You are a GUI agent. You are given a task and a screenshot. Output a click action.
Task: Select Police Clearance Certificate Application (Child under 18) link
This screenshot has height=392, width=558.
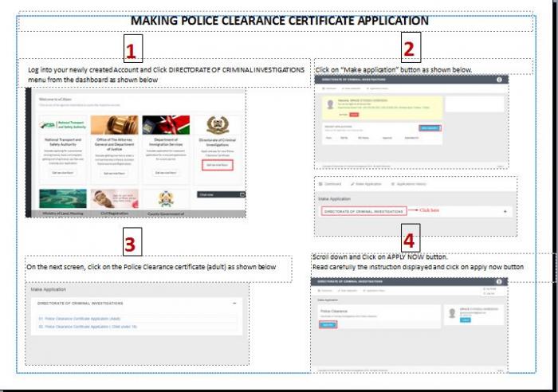pos(88,327)
